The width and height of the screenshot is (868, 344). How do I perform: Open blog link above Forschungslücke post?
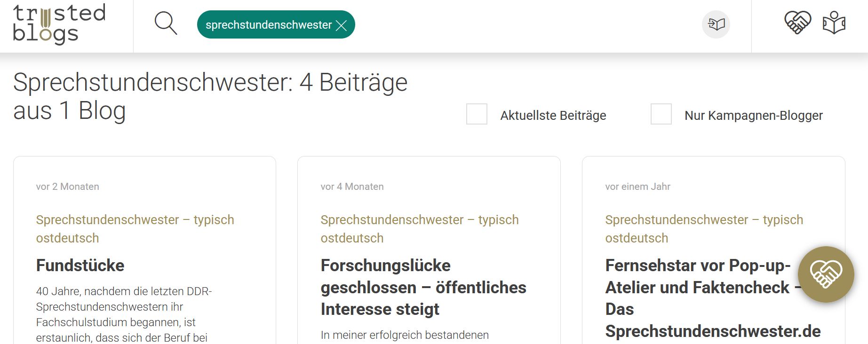(419, 228)
